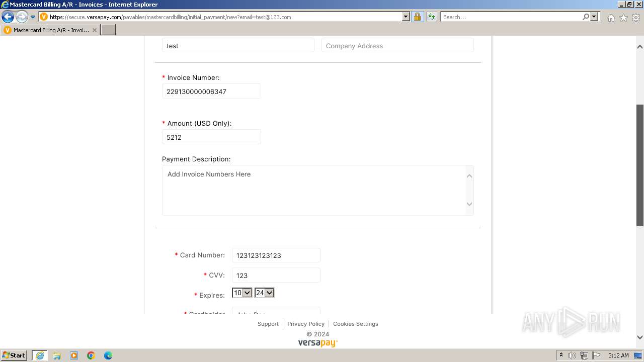Open Internet Explorer taskbar icon

[40, 355]
